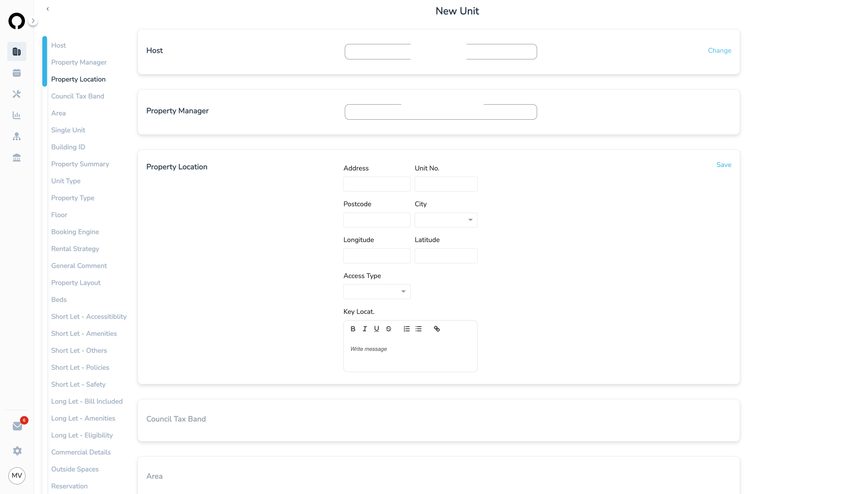Image resolution: width=868 pixels, height=494 pixels.
Task: Open the organization hierarchy icon
Action: 17,136
